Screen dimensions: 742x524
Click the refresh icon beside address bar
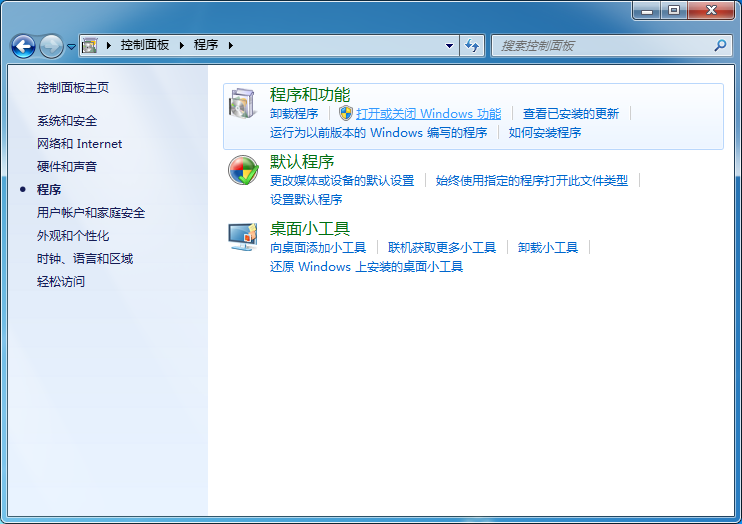pos(473,45)
